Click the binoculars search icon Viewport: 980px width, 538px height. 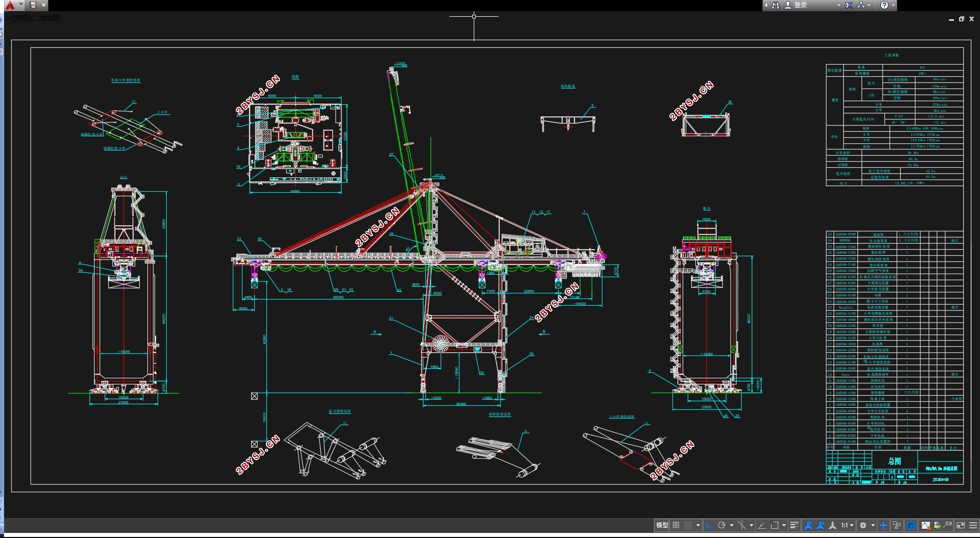[776, 5]
